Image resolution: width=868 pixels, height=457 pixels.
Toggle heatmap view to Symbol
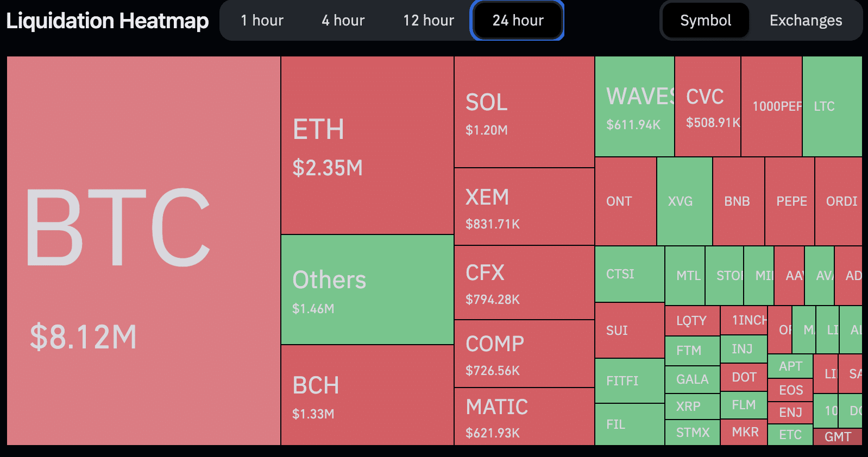(x=705, y=21)
